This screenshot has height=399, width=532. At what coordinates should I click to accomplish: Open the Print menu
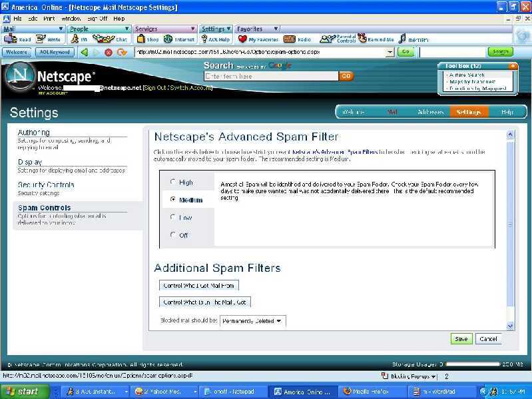point(49,19)
